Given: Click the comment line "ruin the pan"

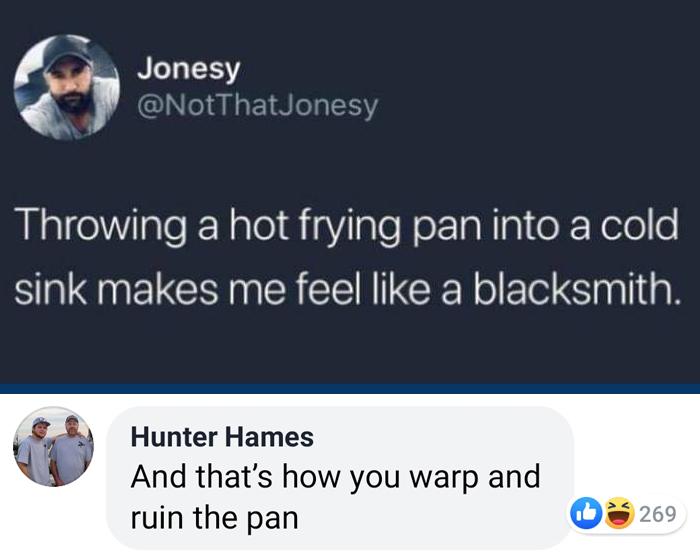Looking at the screenshot, I should point(214,518).
